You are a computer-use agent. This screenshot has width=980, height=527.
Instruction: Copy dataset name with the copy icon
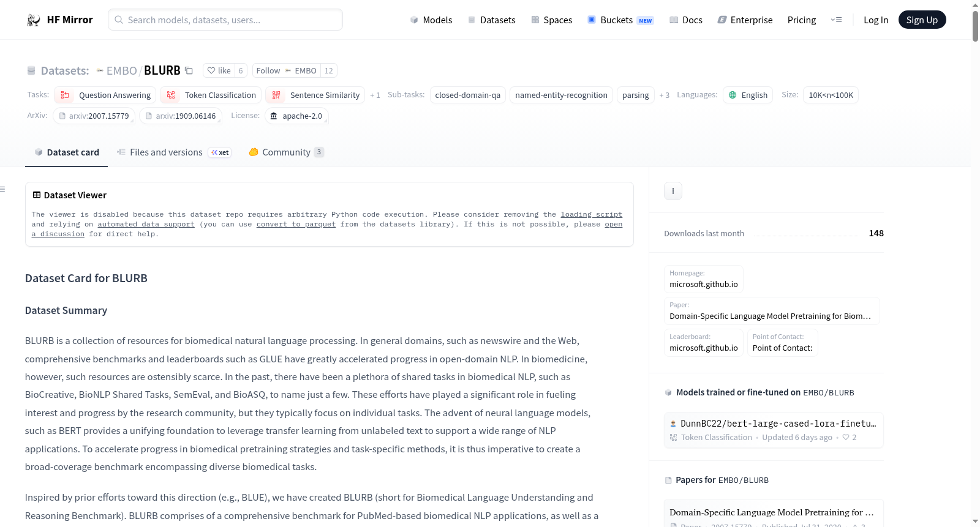[x=189, y=70]
